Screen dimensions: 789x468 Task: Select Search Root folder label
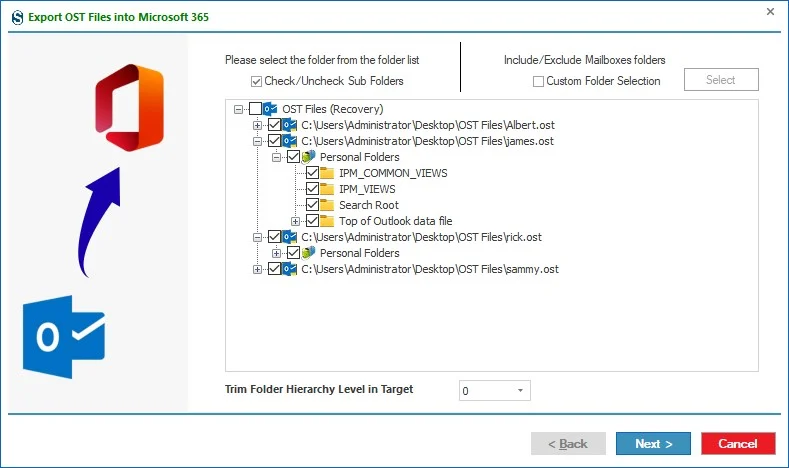(368, 205)
